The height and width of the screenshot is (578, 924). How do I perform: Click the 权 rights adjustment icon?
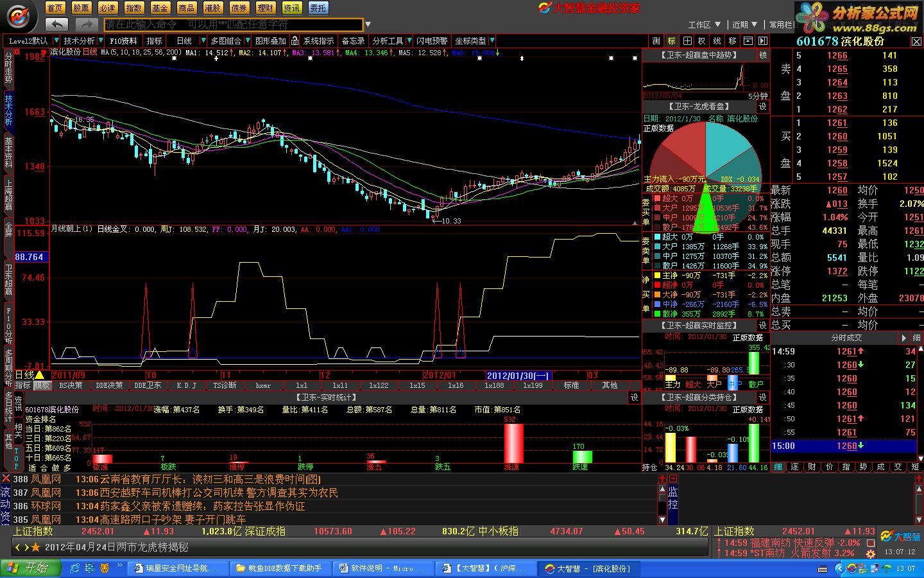click(702, 40)
